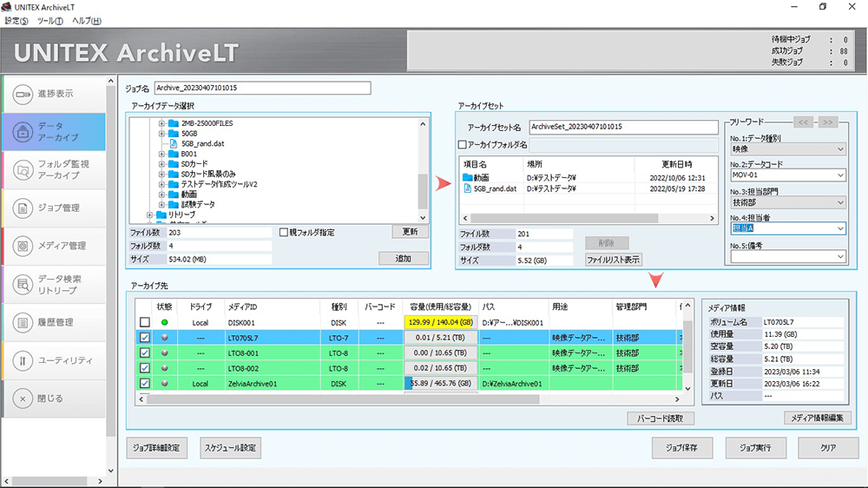Screen dimensions: 868x488
Task: Uncheck the LTO8-002 media checkbox
Action: (x=145, y=368)
